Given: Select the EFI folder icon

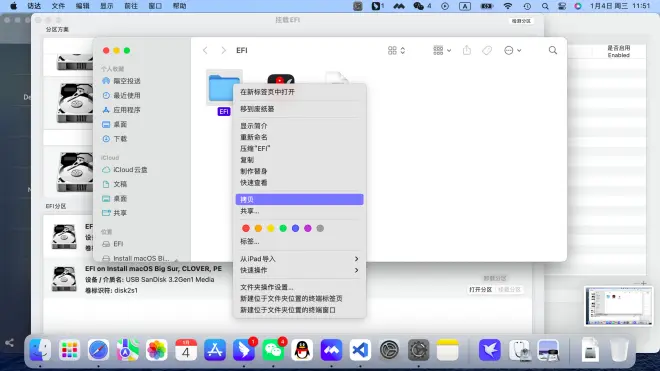Looking at the screenshot, I should tap(224, 88).
